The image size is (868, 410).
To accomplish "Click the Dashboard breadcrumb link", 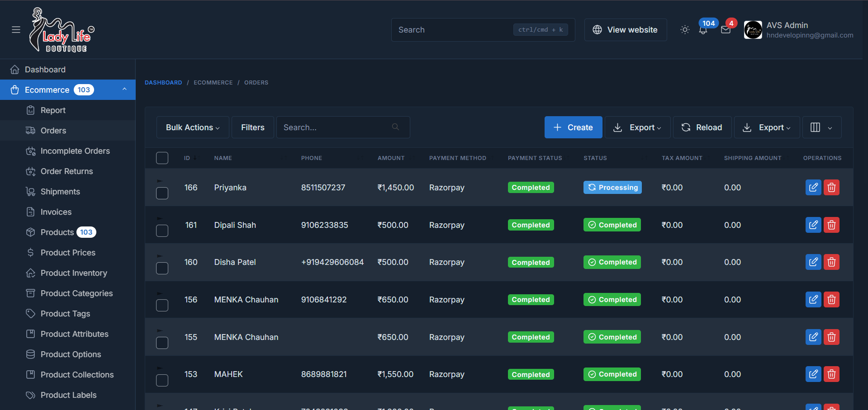I will [x=163, y=83].
